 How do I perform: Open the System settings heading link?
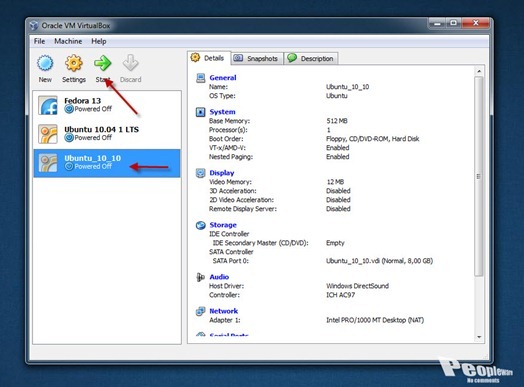(222, 112)
